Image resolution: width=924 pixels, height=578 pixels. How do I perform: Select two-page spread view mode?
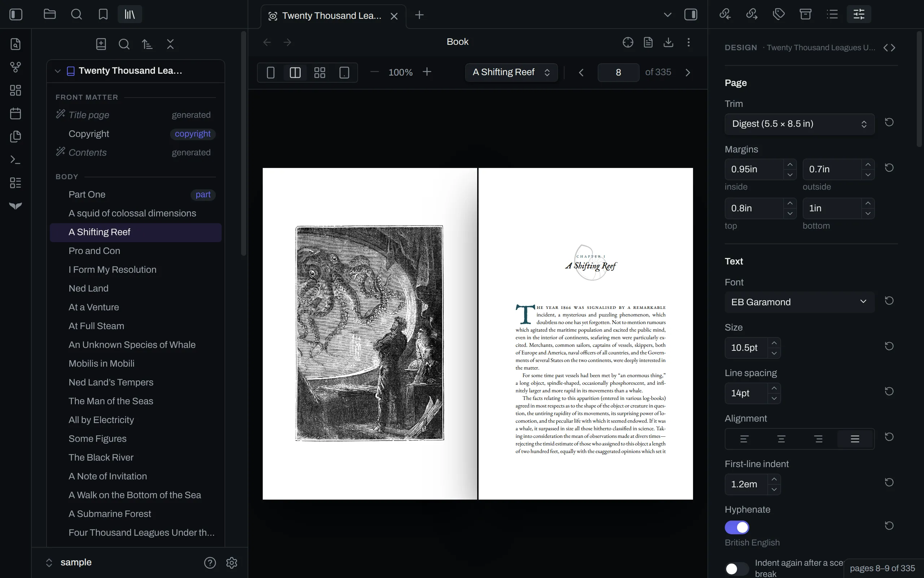(x=295, y=73)
